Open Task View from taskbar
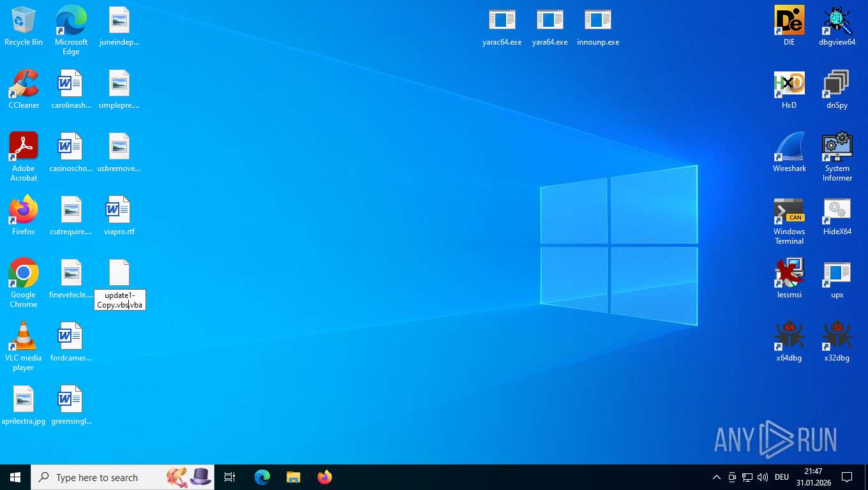Image resolution: width=868 pixels, height=490 pixels. pos(230,477)
